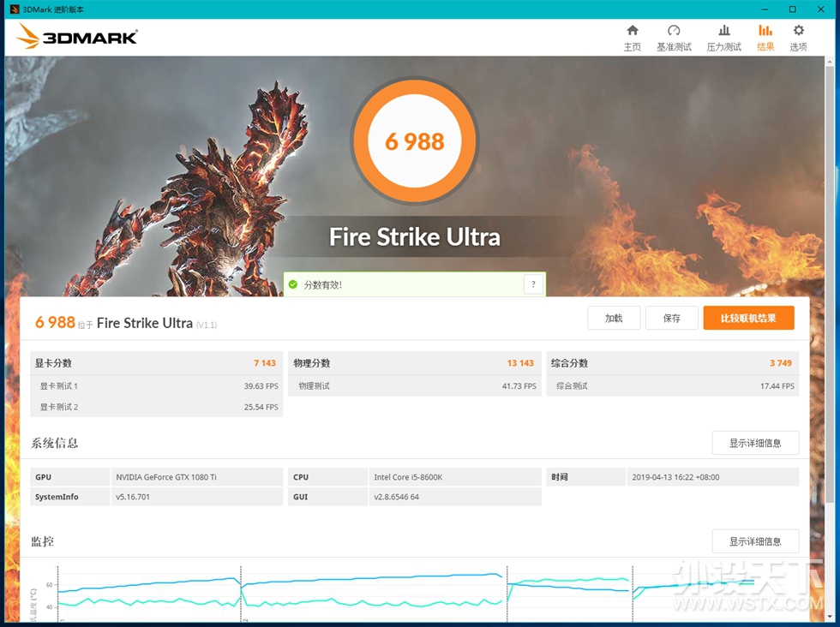Open the 压力测试 stress test icon
Image resolution: width=840 pixels, height=627 pixels.
[x=723, y=31]
